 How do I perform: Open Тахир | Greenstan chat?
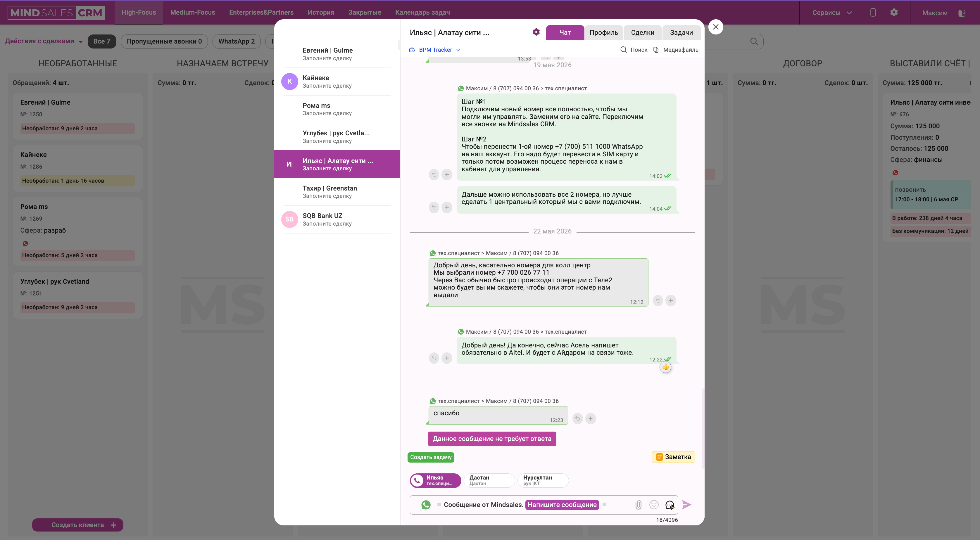[337, 192]
